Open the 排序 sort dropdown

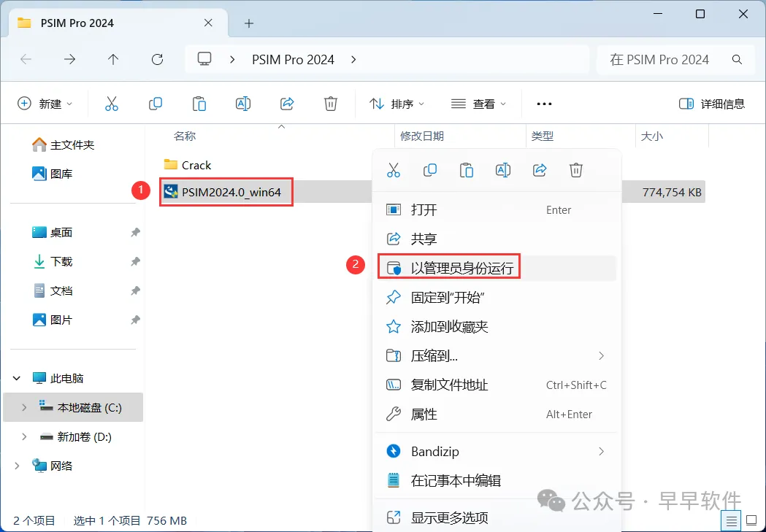[x=397, y=104]
